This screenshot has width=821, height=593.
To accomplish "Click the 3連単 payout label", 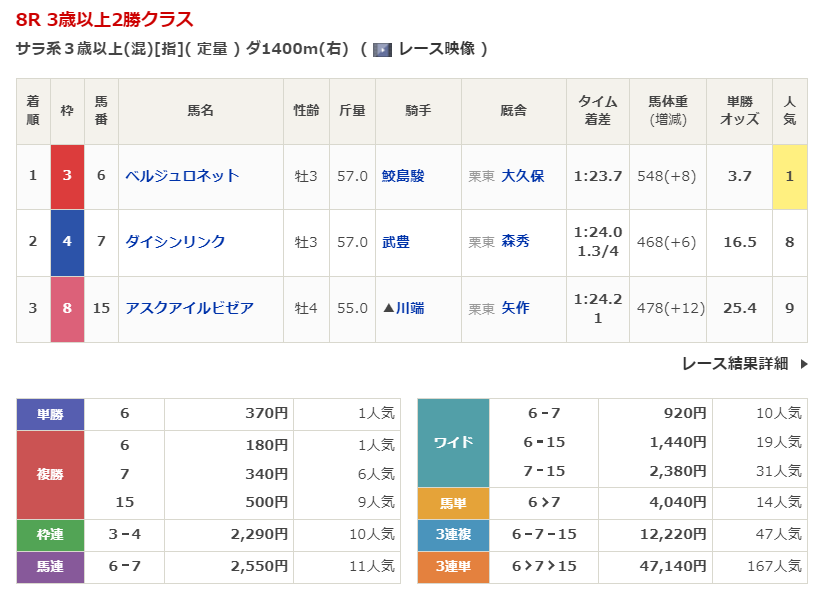I will tap(453, 566).
